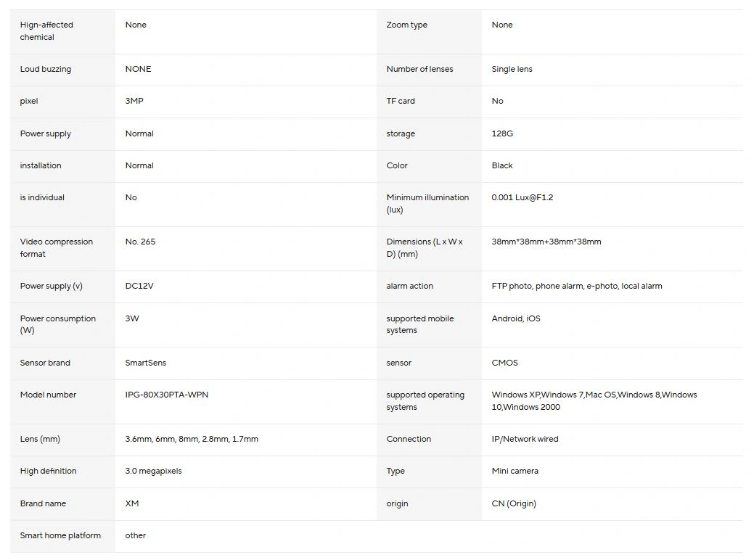This screenshot has height=560, width=754.
Task: Click the Lens (mm) specification label
Action: [40, 439]
